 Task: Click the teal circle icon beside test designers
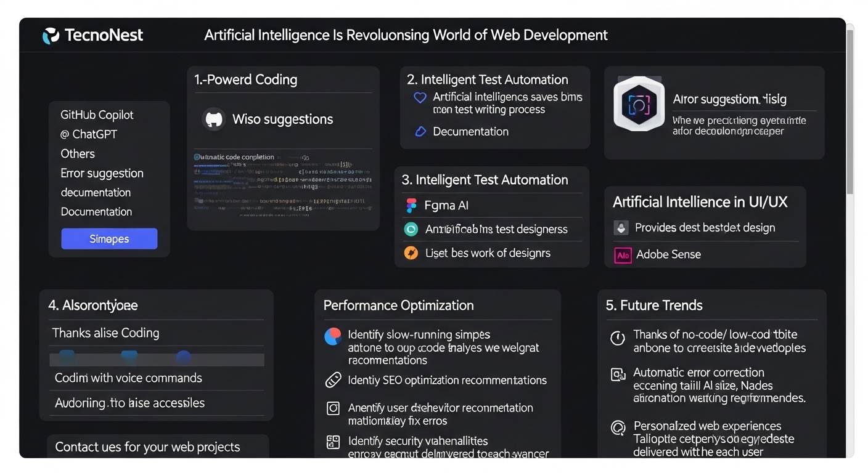click(x=411, y=230)
